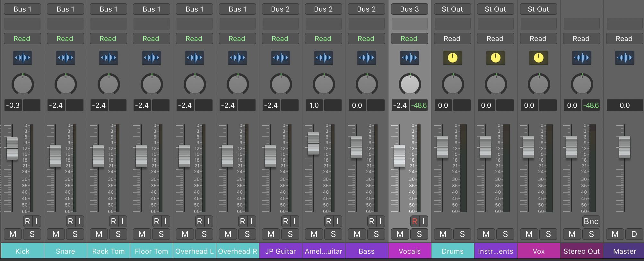The width and height of the screenshot is (644, 261).
Task: Click the Master volume fader
Action: [625, 147]
